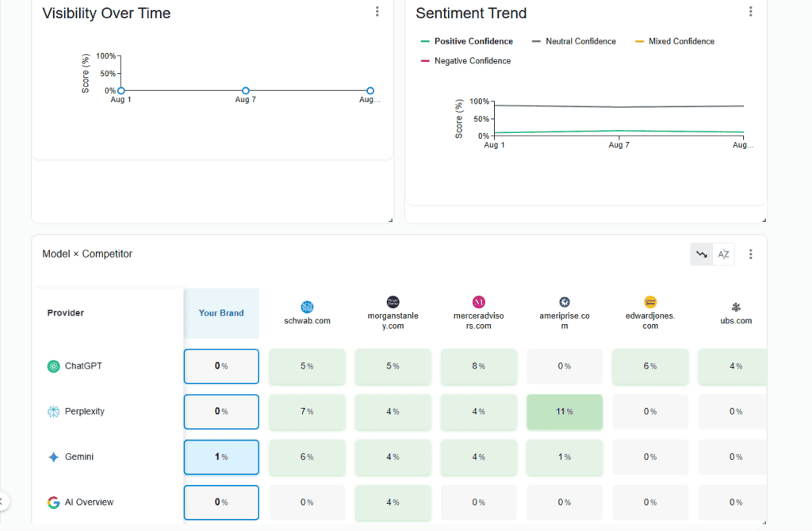Click the merceradvisors.com logo icon
The height and width of the screenshot is (531, 812).
[478, 302]
